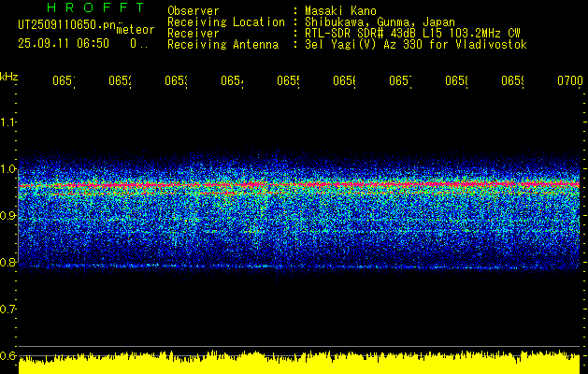The height and width of the screenshot is (374, 588).
Task: Click the 3el Yagi antenna description line
Action: point(416,45)
